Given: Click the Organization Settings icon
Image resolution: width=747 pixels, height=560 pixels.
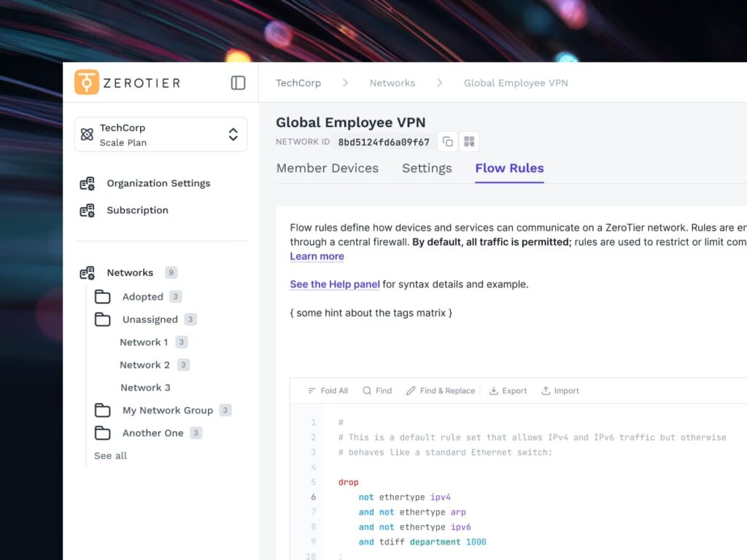Looking at the screenshot, I should click(x=88, y=183).
